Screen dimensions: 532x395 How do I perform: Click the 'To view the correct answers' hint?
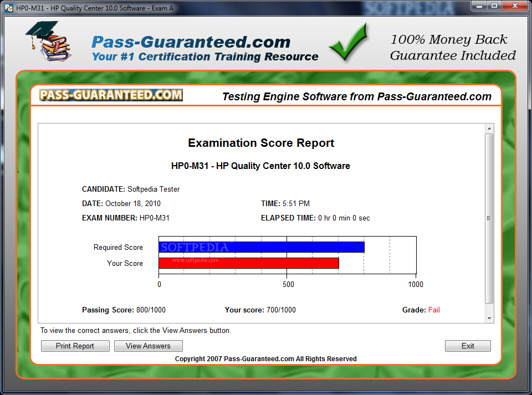point(136,331)
